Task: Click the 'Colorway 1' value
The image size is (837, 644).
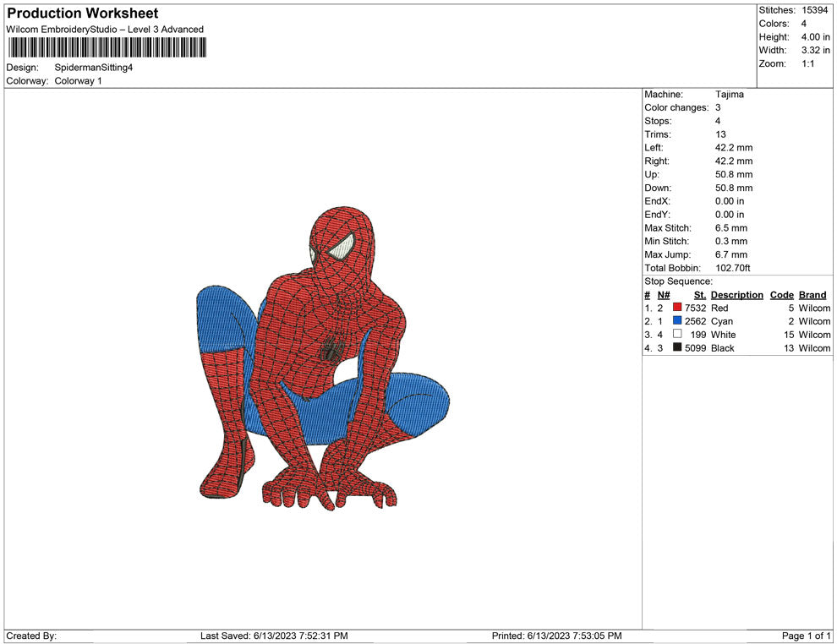Action: 78,81
